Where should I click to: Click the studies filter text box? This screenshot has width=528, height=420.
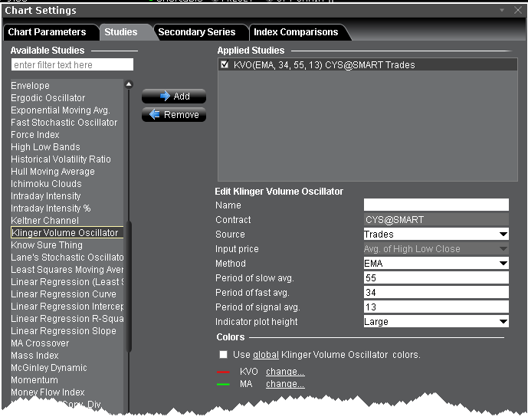pos(72,65)
